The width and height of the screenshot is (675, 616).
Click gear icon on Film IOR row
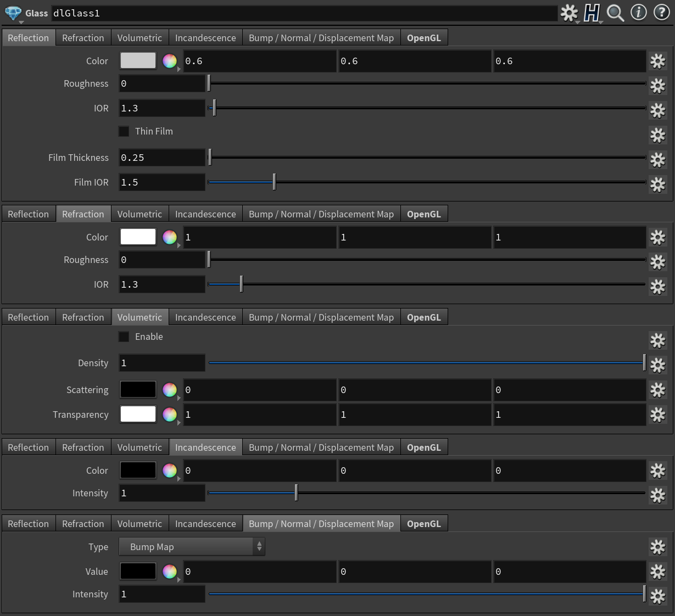pos(657,184)
